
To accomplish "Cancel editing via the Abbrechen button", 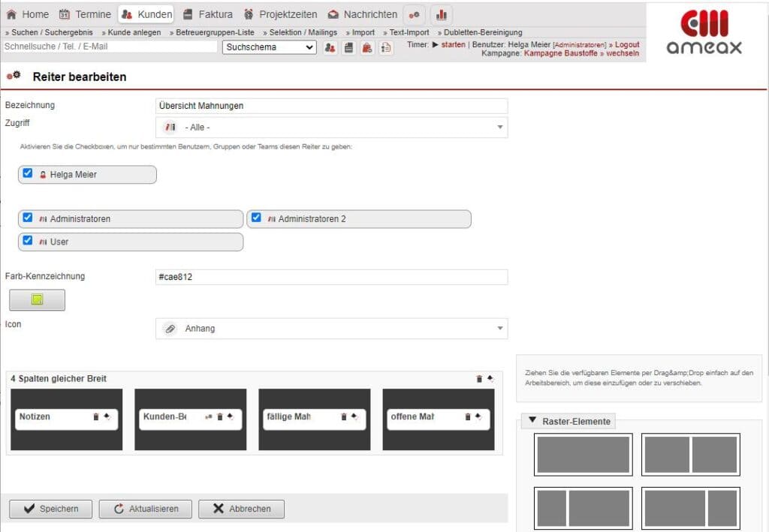I will [x=241, y=509].
